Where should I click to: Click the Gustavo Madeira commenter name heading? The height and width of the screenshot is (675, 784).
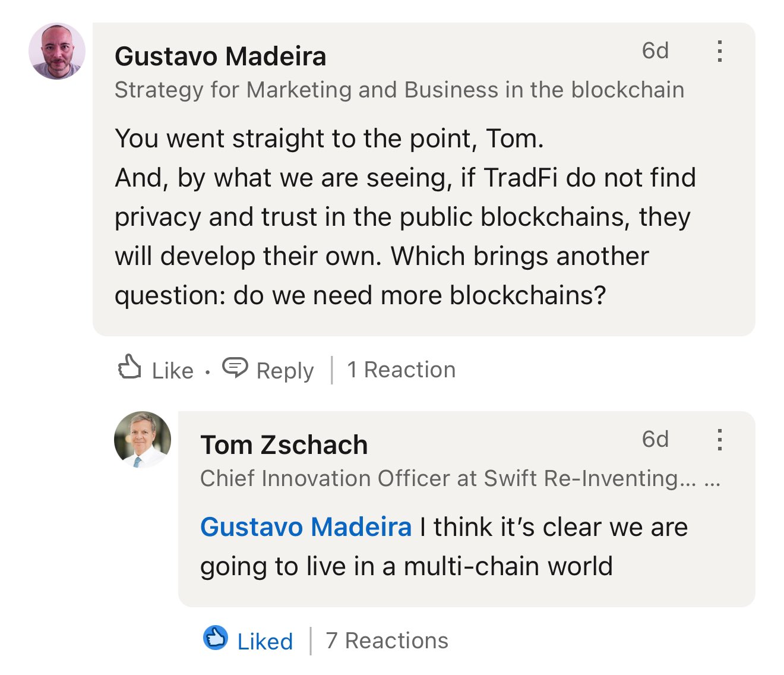click(220, 56)
